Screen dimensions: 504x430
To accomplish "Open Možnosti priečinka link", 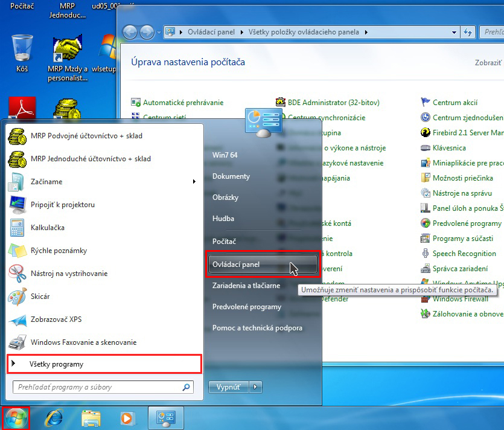I will coord(463,178).
